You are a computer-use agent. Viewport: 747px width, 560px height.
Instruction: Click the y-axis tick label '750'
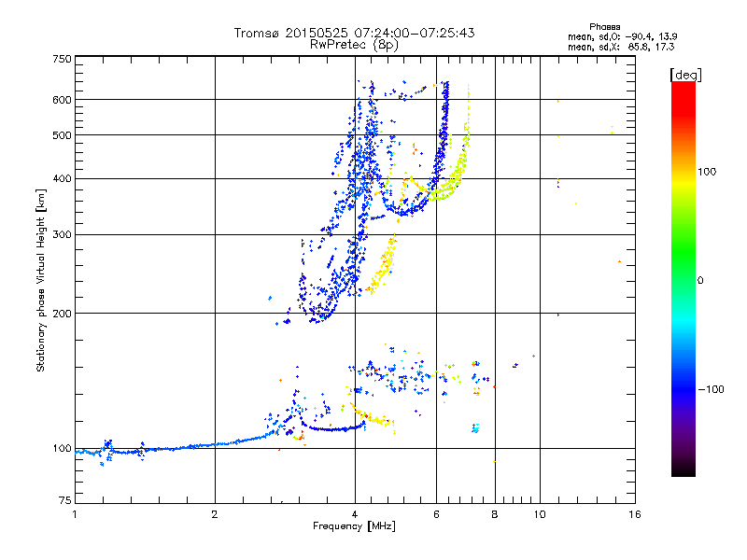pos(62,59)
